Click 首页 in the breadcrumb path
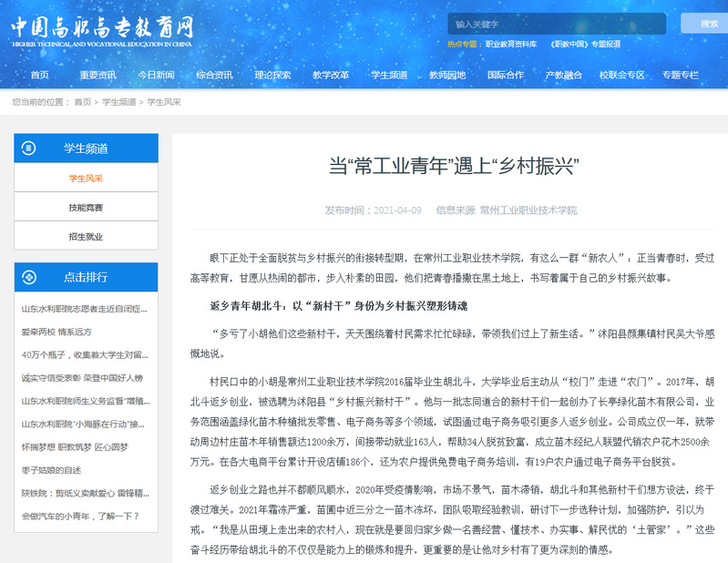Viewport: 728px width, 563px height. pos(83,102)
